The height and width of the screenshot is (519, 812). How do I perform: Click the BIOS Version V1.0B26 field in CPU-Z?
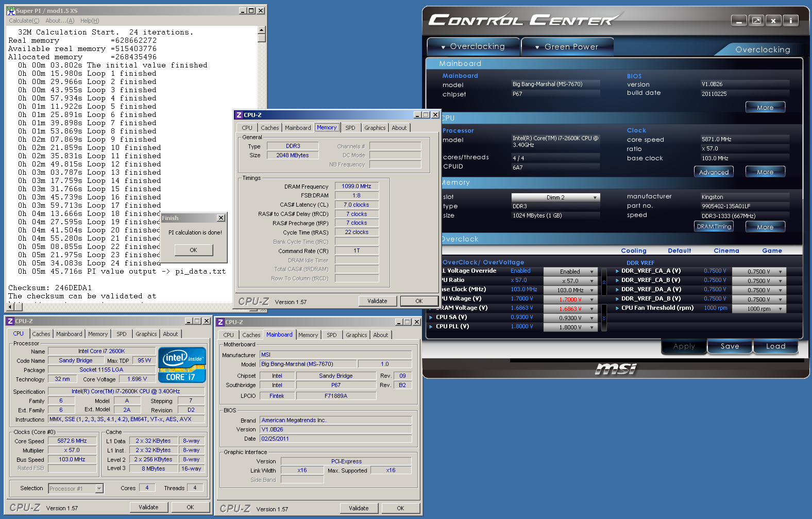point(336,429)
